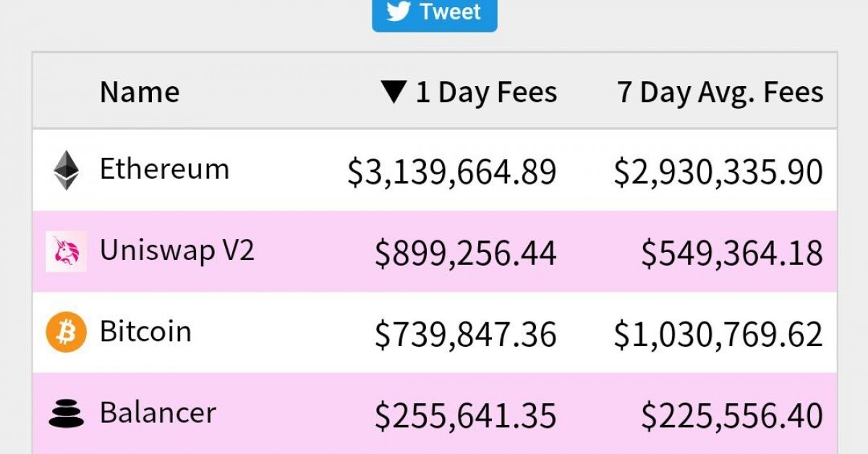Sort table by 7 Day Avg. Fees header
Viewport: 868px width, 454px height.
(x=720, y=92)
